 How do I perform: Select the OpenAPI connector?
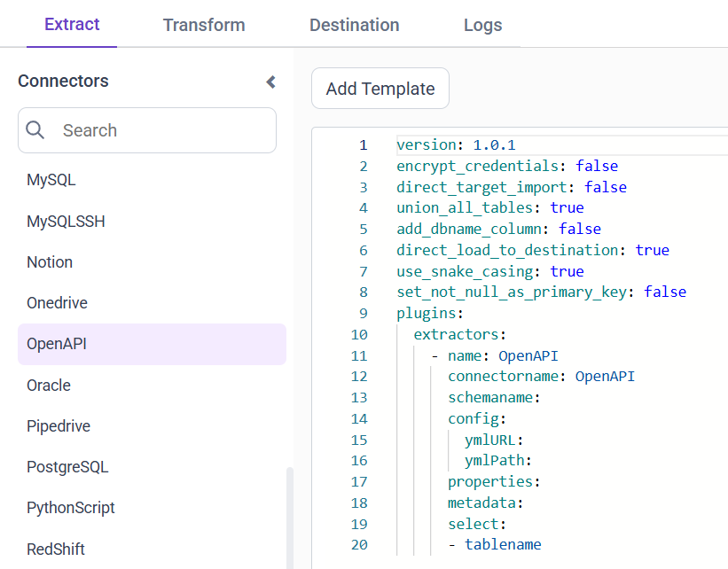coord(152,344)
